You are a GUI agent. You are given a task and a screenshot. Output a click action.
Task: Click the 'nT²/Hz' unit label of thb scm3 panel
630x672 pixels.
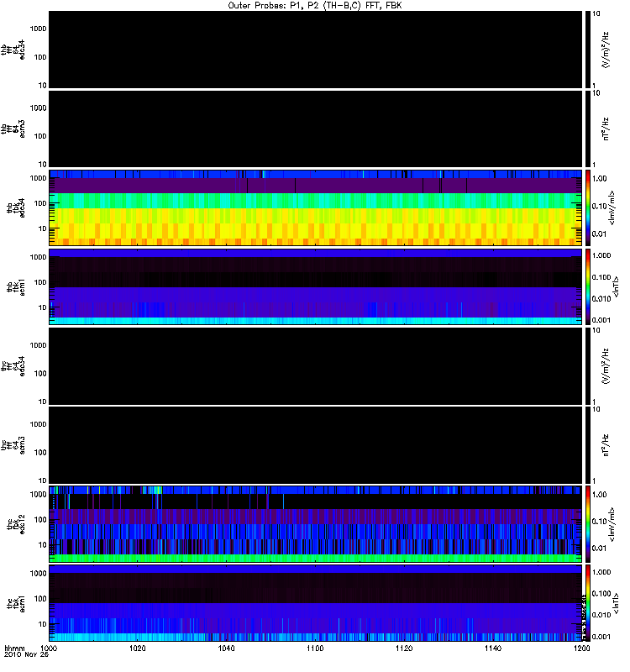pos(606,129)
